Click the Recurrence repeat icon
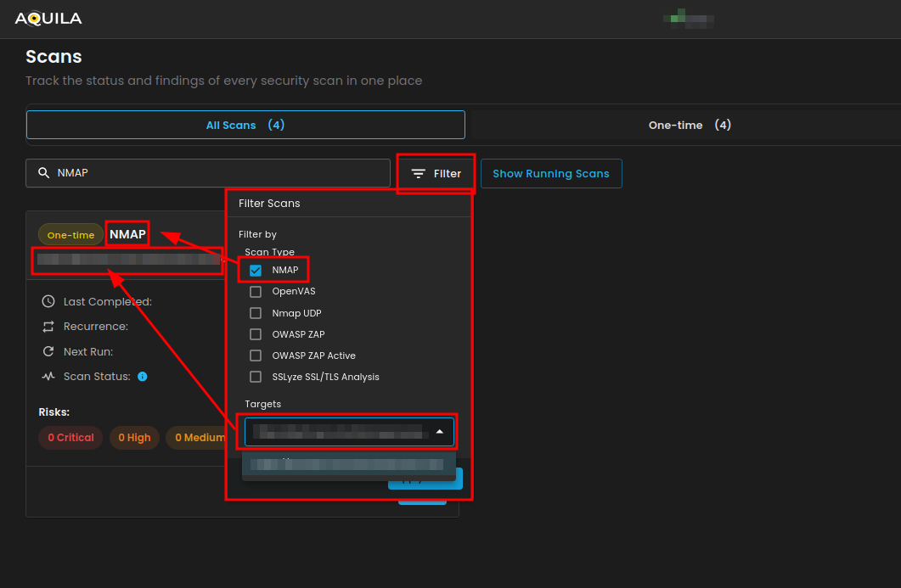This screenshot has height=588, width=901. (x=48, y=326)
